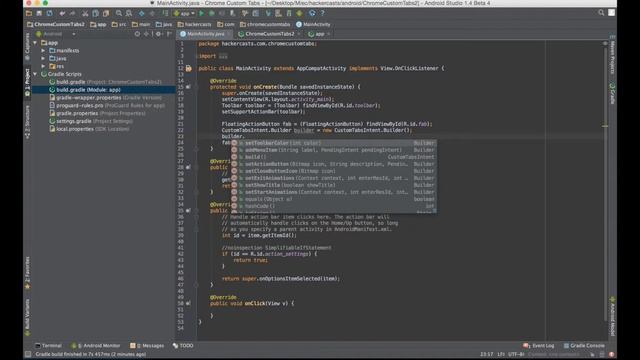640x360 pixels.
Task: Expand the manifests folder
Action: pos(43,51)
